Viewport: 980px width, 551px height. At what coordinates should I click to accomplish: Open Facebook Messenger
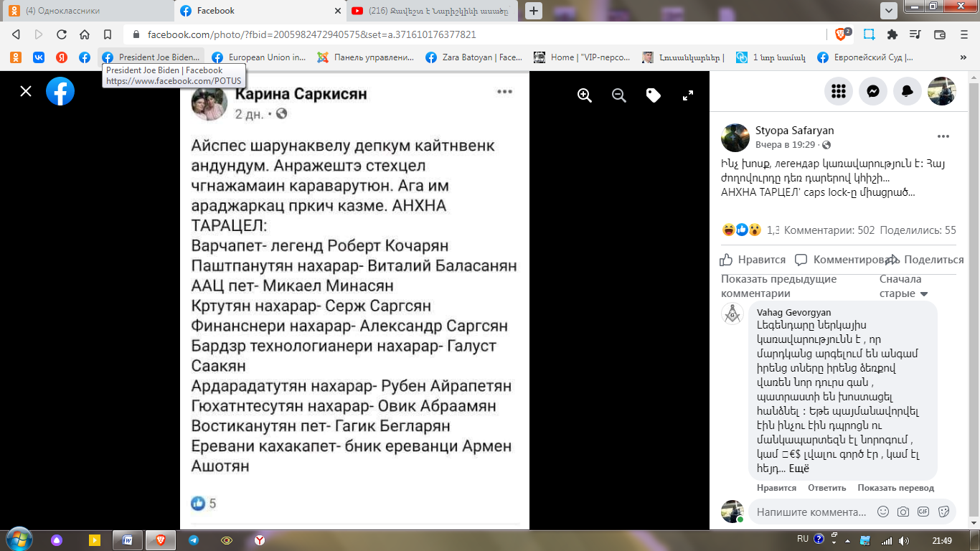coord(873,91)
